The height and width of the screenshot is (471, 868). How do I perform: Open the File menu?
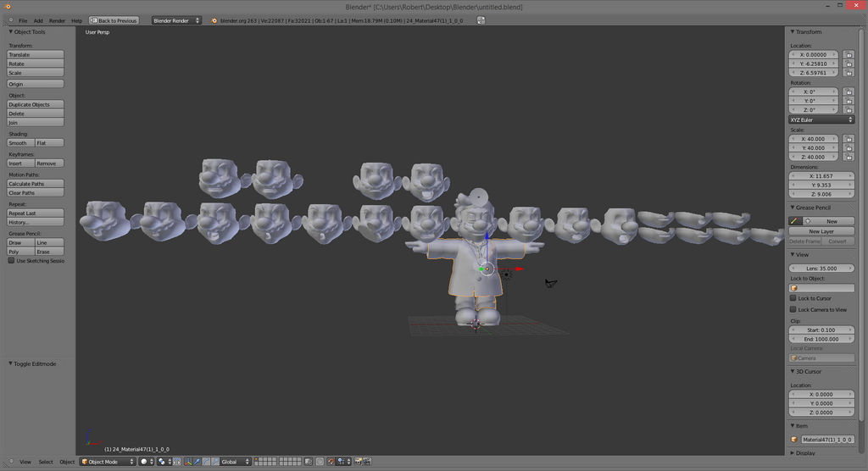(23, 20)
